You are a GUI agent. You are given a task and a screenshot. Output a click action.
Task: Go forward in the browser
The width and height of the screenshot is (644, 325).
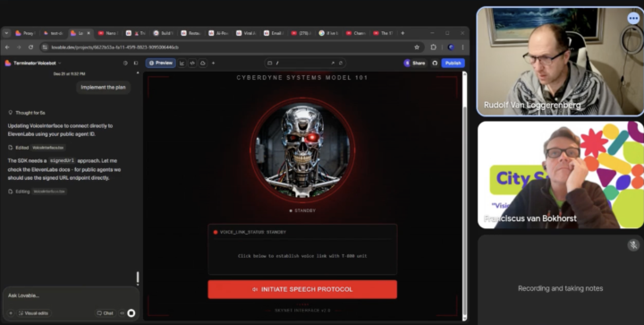pyautogui.click(x=19, y=47)
